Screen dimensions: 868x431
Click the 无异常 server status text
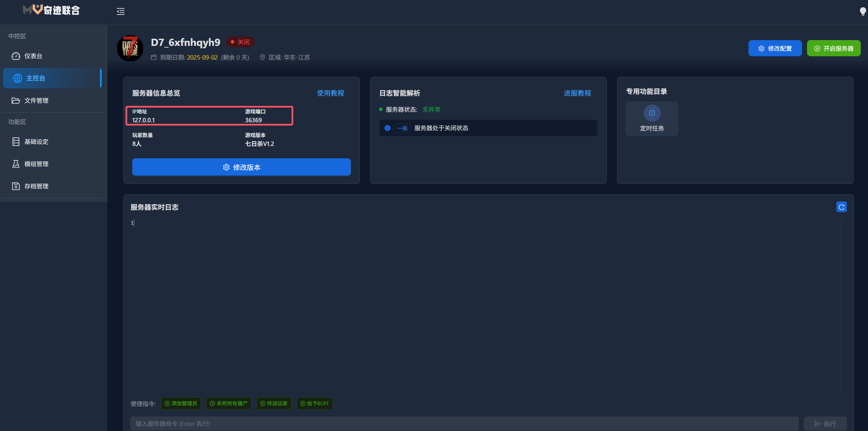pyautogui.click(x=431, y=110)
